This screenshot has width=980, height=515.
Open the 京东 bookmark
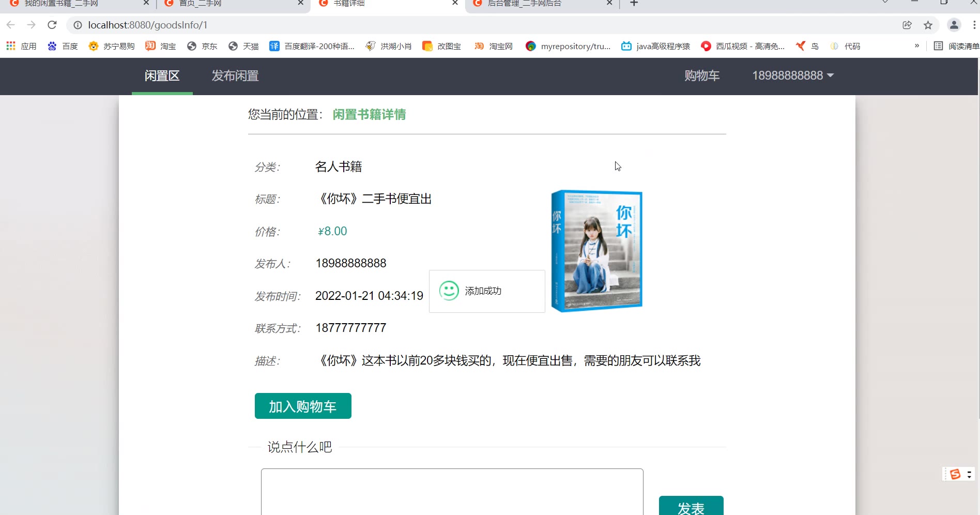pos(202,46)
